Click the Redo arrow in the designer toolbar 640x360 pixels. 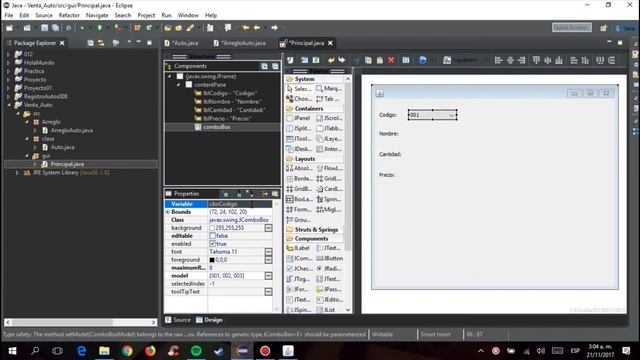click(x=342, y=60)
